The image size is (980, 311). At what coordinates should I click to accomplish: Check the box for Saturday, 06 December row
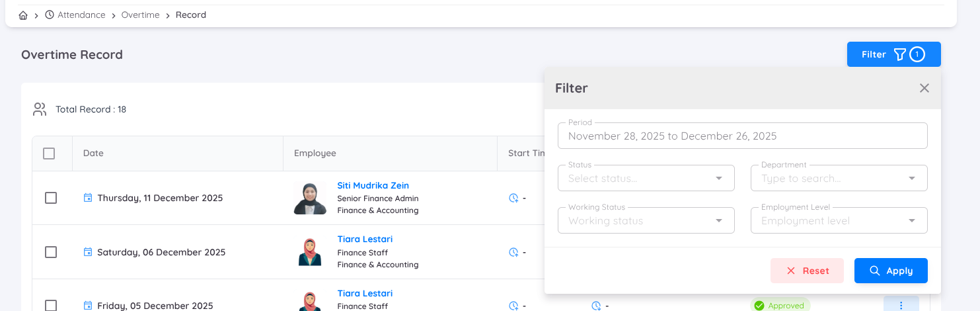(51, 252)
